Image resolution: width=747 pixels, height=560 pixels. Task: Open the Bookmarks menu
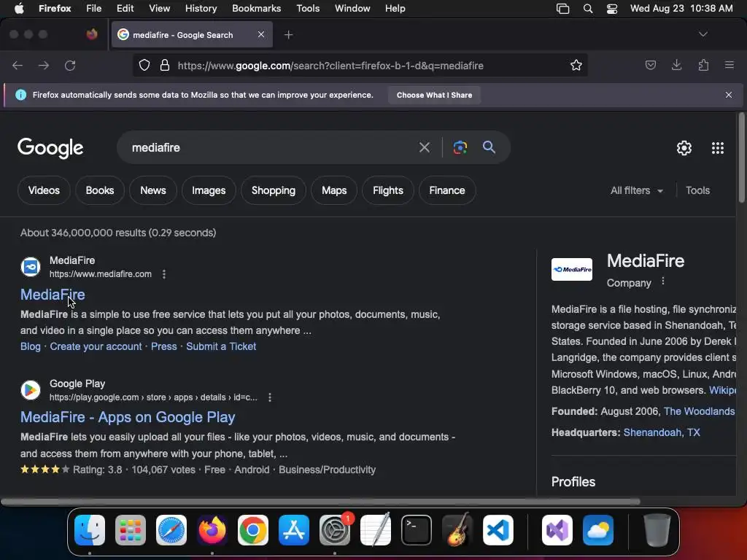[x=256, y=9]
